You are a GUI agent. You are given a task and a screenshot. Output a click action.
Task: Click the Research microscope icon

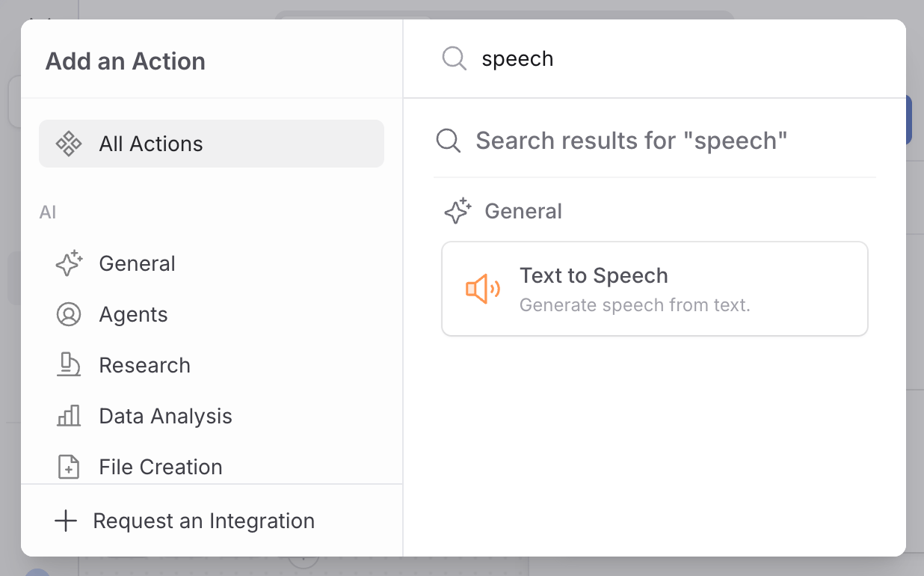click(x=69, y=365)
